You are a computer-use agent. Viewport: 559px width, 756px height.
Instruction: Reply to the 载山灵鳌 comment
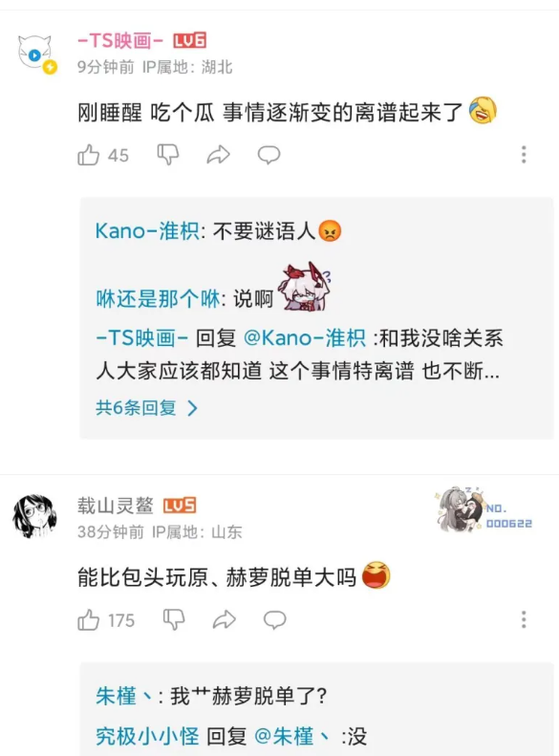[274, 619]
